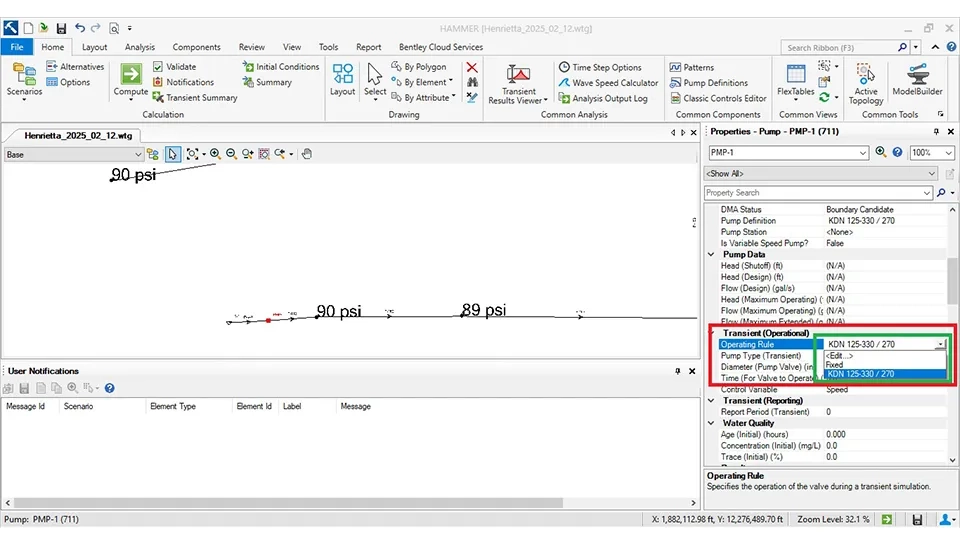Collapse the Pump Data section

712,254
